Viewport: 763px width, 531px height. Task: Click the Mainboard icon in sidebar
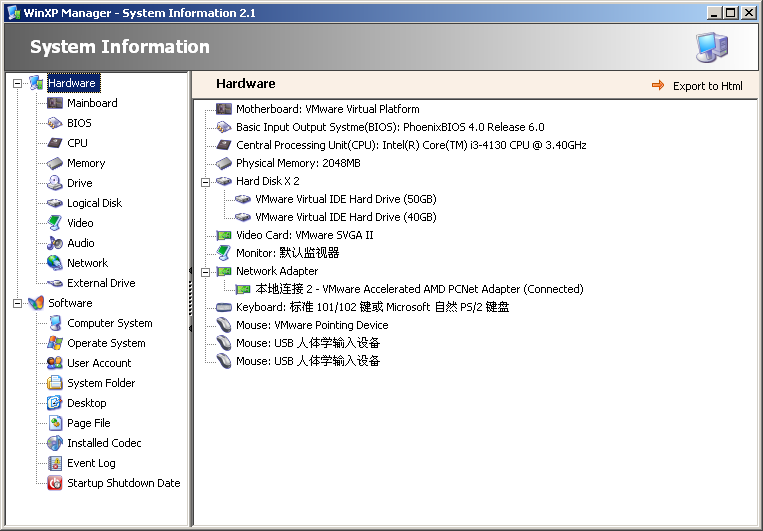click(x=55, y=103)
